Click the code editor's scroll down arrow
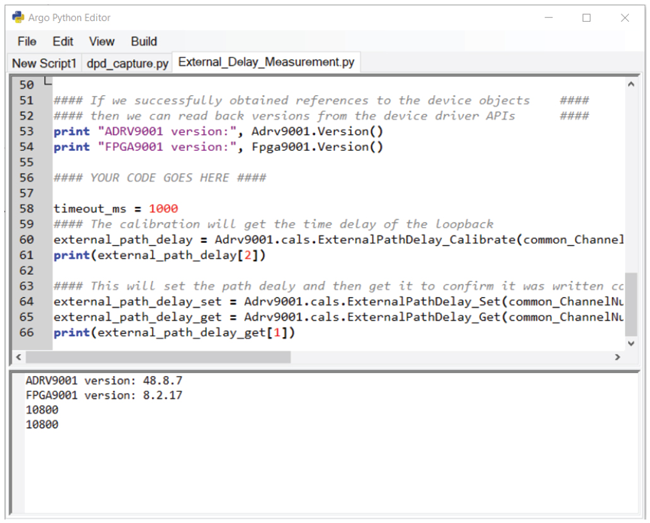This screenshot has height=523, width=650. tap(630, 342)
